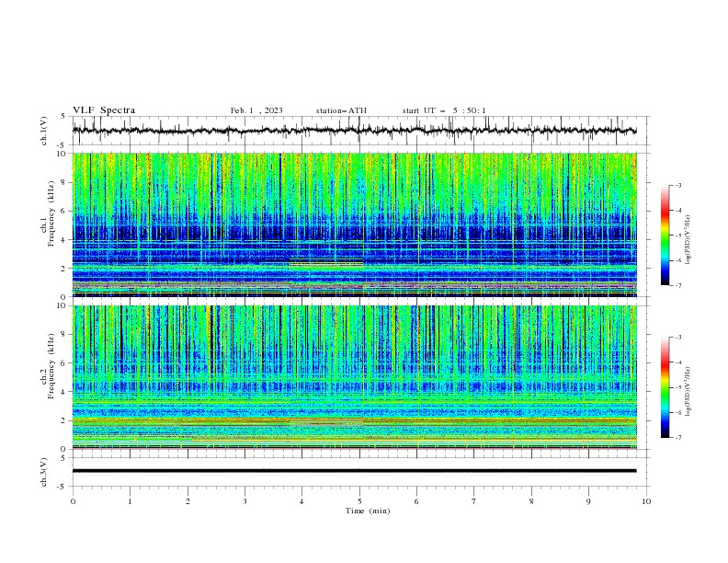
Task: Click the time-axis tick label "2"
Action: pyautogui.click(x=188, y=501)
